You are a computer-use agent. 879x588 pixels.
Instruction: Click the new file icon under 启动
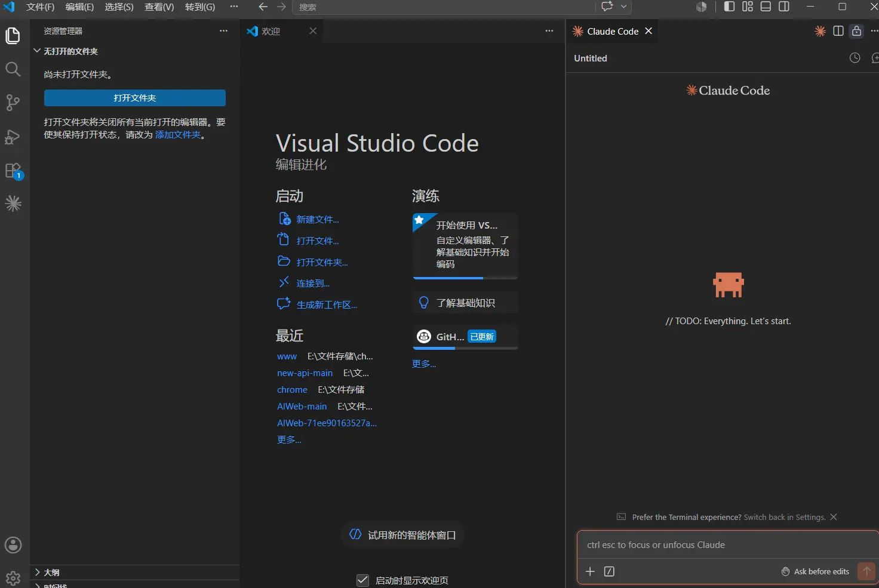tap(284, 219)
